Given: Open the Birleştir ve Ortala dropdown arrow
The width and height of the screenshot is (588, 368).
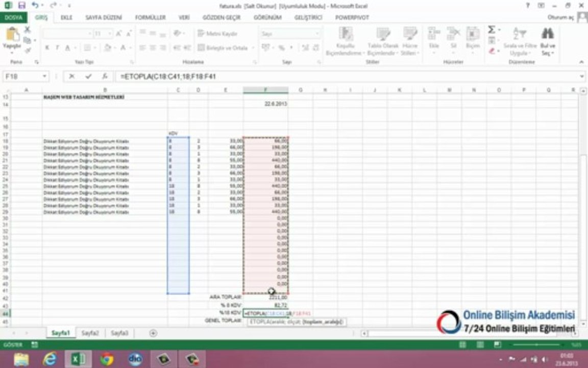Looking at the screenshot, I should coord(253,48).
